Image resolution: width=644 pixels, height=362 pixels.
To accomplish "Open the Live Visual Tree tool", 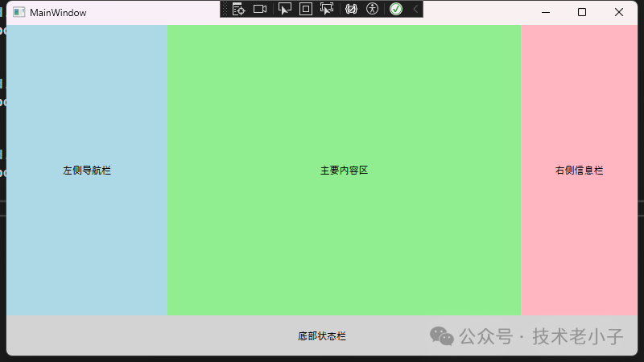I will tap(238, 9).
